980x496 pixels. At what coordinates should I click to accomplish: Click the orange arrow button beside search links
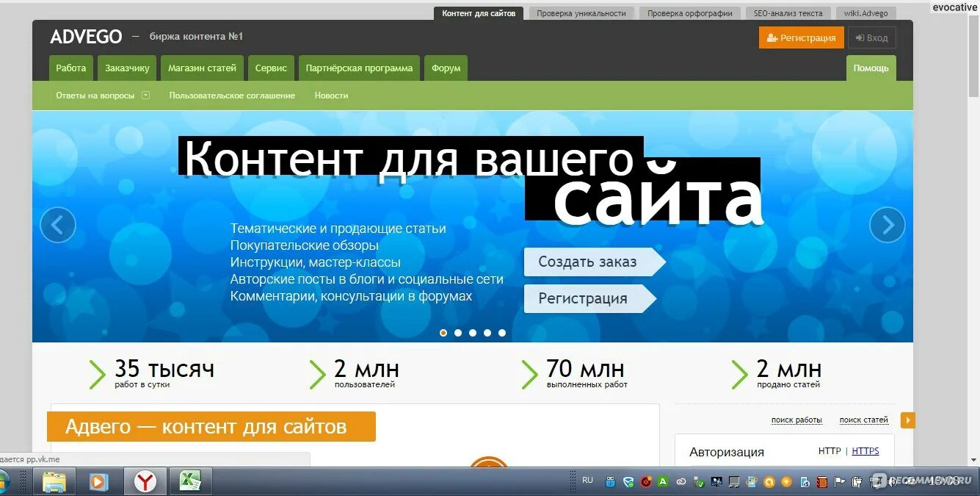coord(908,420)
